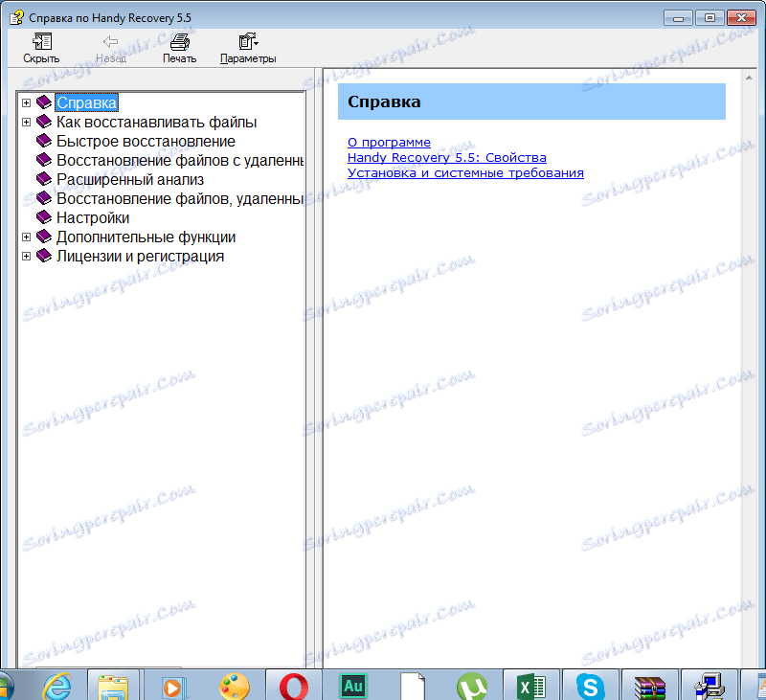This screenshot has height=700, width=766.
Task: Select Справка in the contents tree
Action: [86, 102]
